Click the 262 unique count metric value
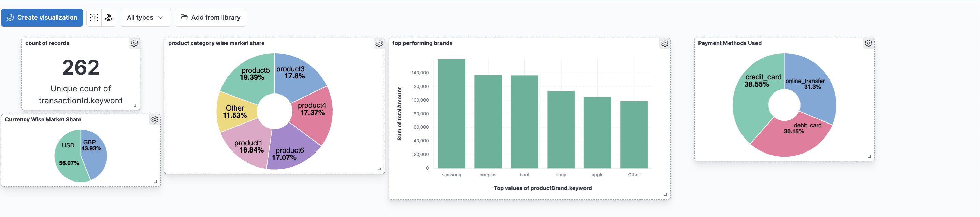This screenshot has height=217, width=980. coord(81,68)
